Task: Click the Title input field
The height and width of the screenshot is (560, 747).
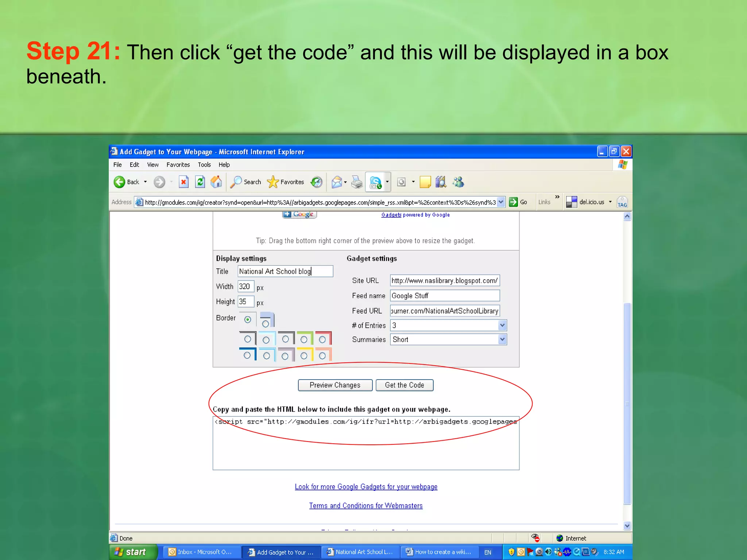Action: tap(285, 271)
